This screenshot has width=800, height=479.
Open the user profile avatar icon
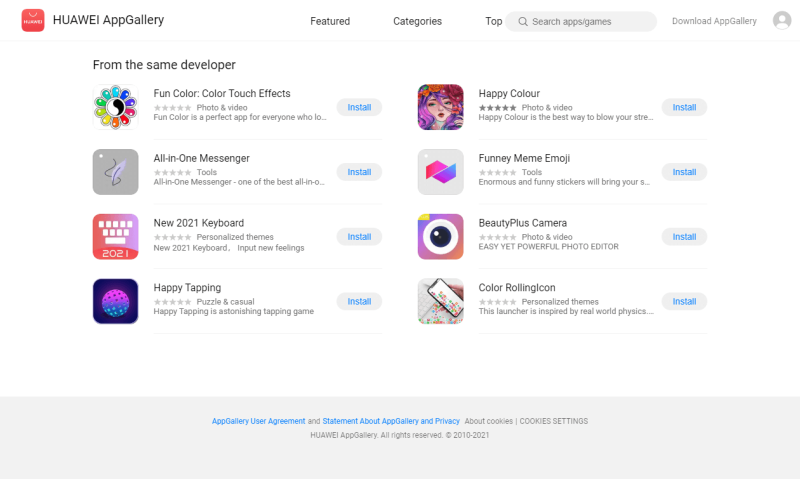(x=782, y=20)
